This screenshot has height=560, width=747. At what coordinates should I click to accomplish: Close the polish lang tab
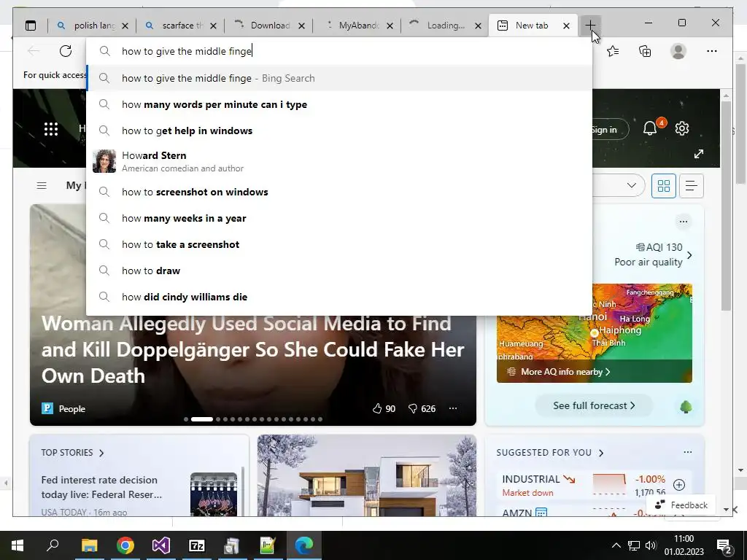(125, 26)
